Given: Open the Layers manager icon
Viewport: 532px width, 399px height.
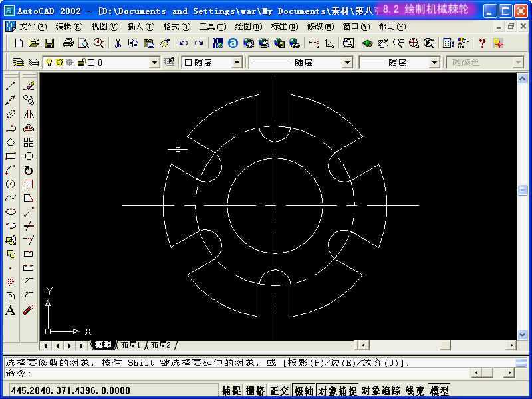Looking at the screenshot, I should [19, 63].
